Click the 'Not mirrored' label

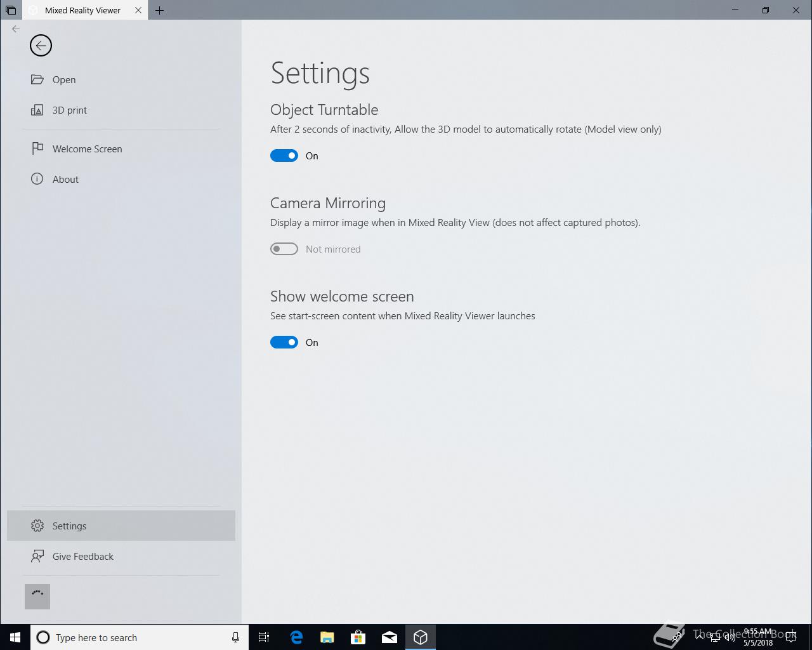(333, 249)
